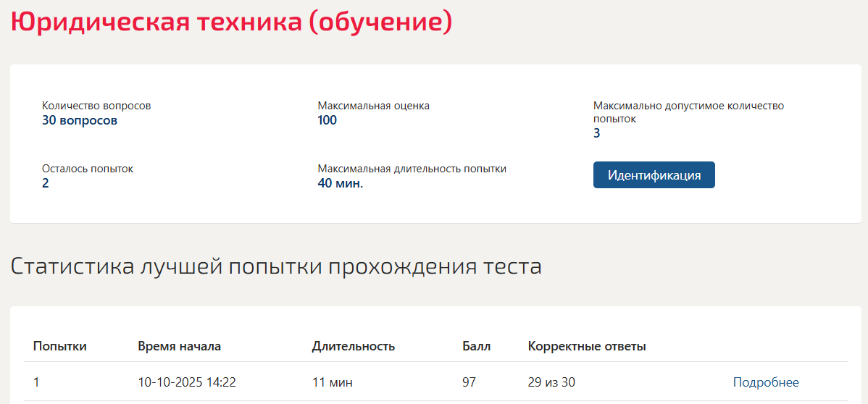Click the Юридическая техника (обучение) page title
The height and width of the screenshot is (404, 868).
231,22
